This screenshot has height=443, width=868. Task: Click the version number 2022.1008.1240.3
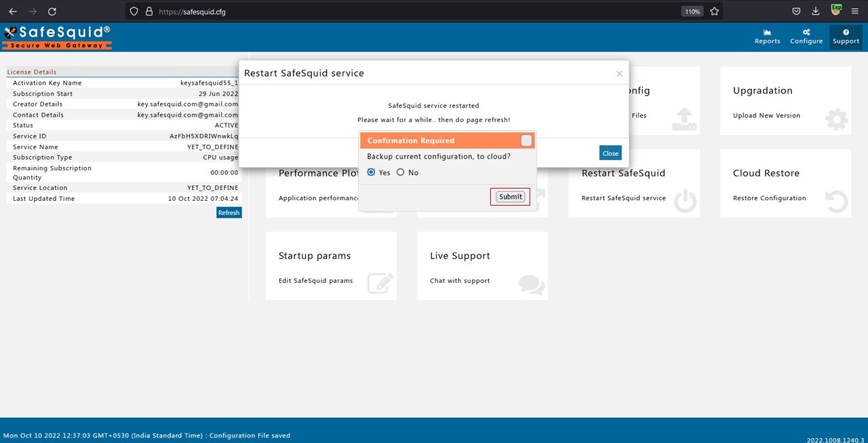[x=835, y=440]
